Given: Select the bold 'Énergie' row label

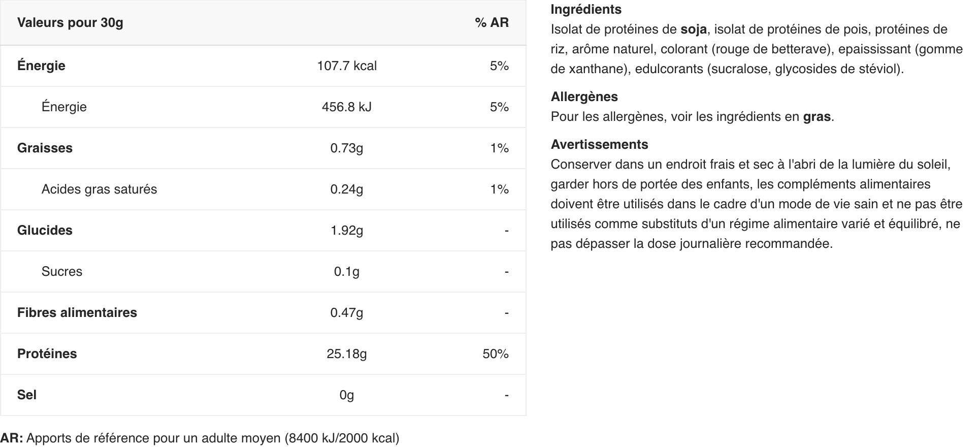Looking at the screenshot, I should [41, 66].
